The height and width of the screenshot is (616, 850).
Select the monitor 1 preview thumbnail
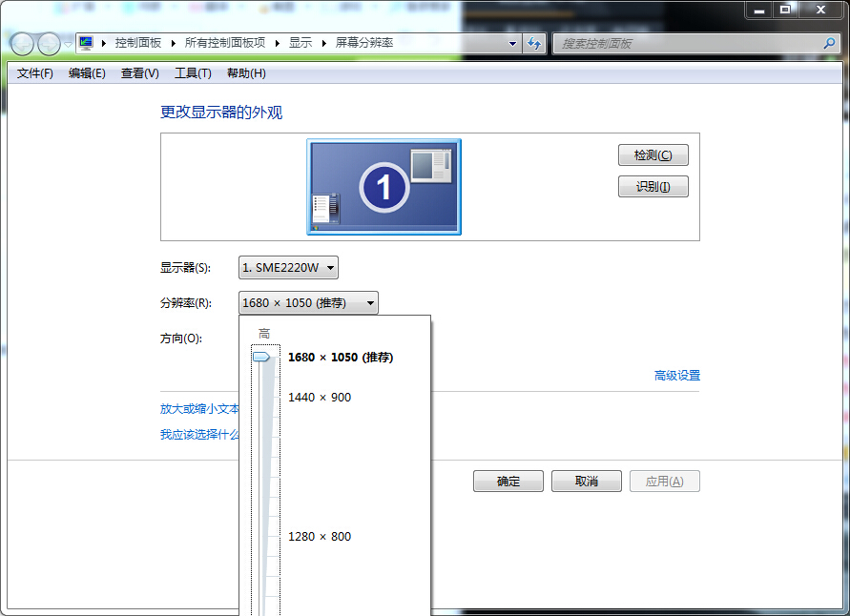pyautogui.click(x=383, y=186)
